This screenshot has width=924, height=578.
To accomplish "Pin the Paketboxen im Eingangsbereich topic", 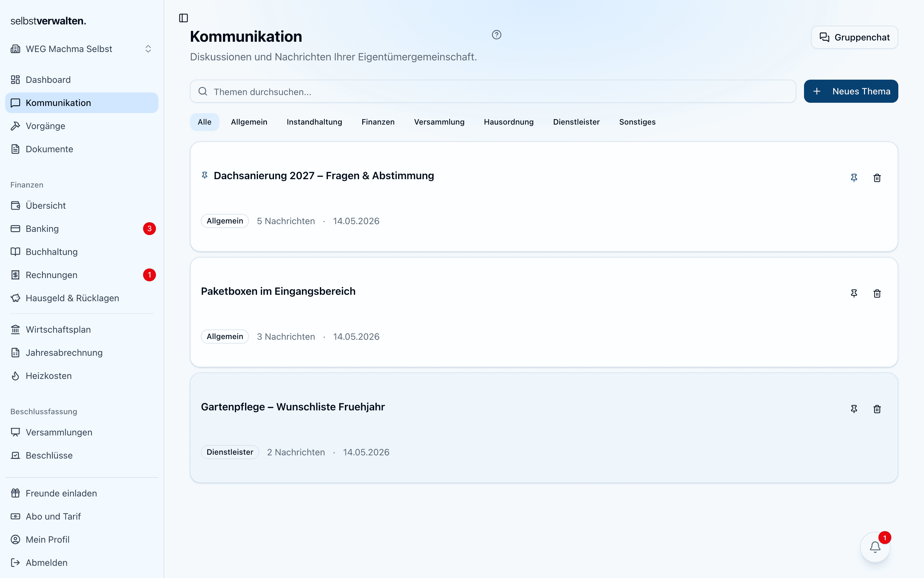I will tap(854, 293).
